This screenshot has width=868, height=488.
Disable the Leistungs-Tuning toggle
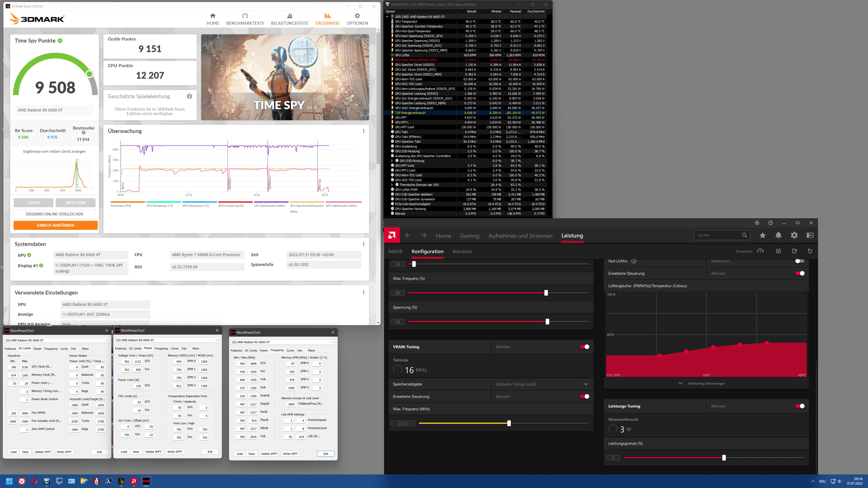[x=800, y=406]
